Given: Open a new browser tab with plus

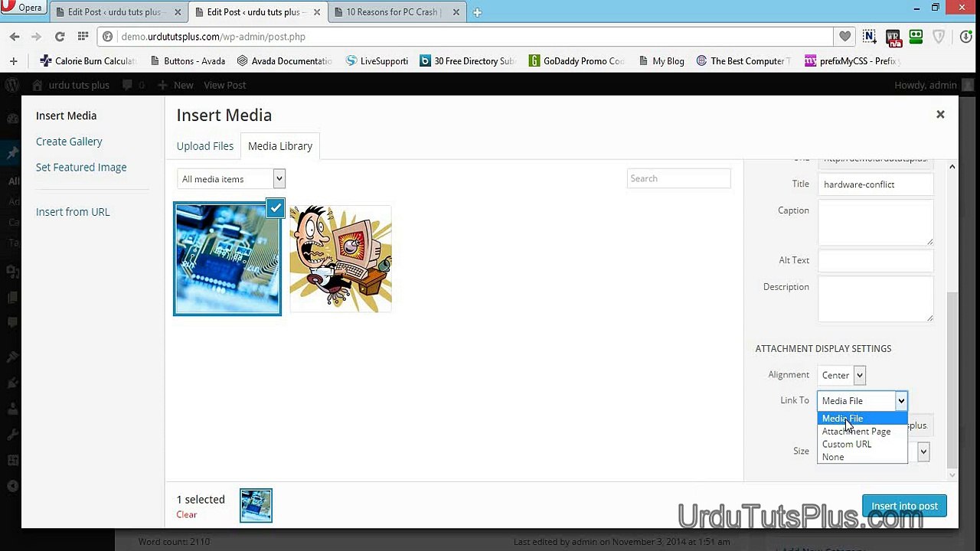Looking at the screenshot, I should (477, 12).
